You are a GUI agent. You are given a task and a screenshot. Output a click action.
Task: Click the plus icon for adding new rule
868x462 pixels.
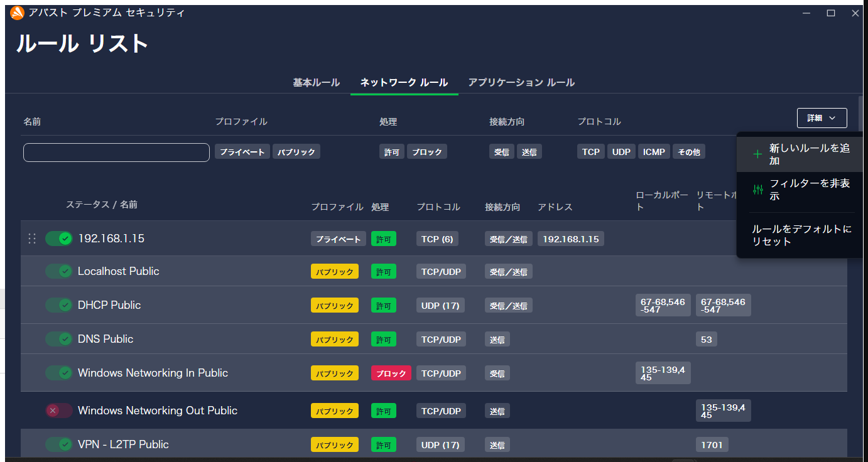pyautogui.click(x=758, y=154)
